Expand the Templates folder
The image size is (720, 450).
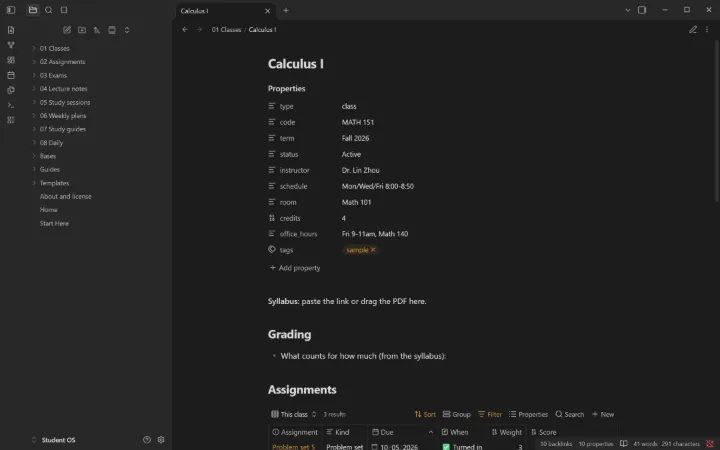pos(34,183)
